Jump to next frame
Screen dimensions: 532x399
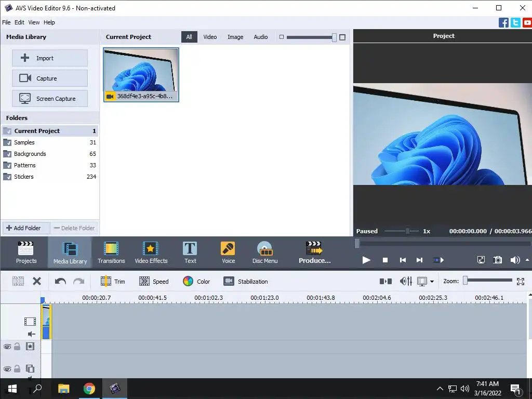[x=419, y=260]
